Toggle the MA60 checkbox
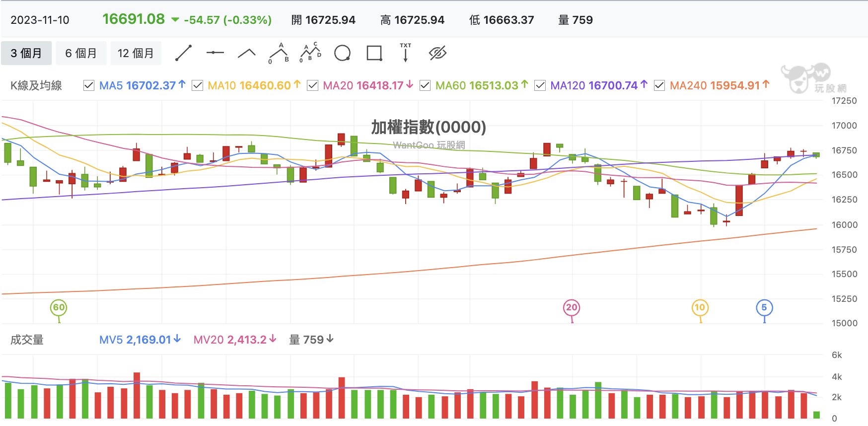868x426 pixels. click(425, 86)
